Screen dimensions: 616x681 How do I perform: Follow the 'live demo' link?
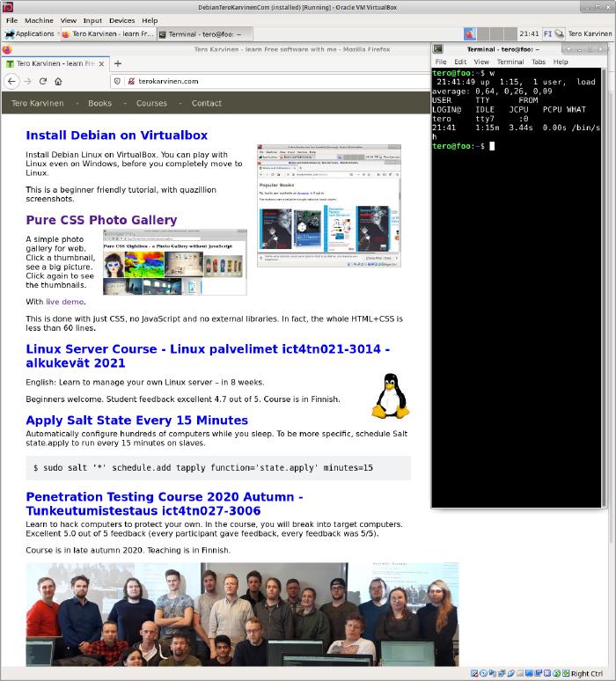pos(65,302)
